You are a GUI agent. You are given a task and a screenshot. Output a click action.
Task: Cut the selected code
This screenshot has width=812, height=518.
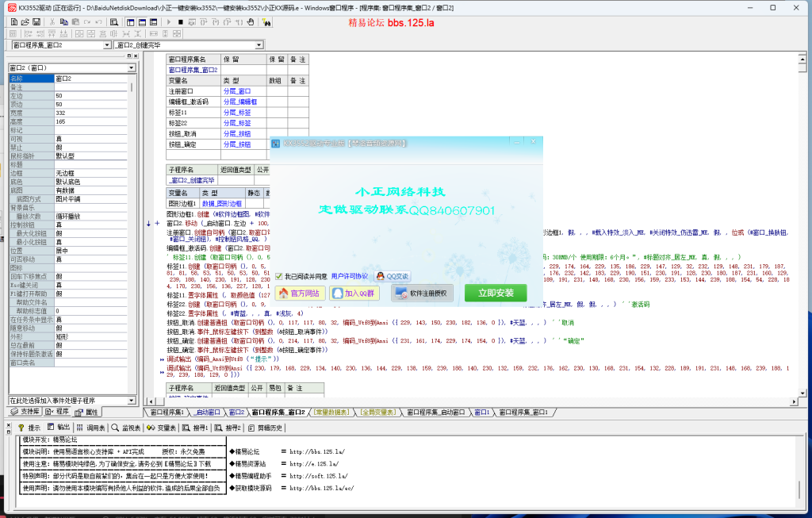(52, 21)
